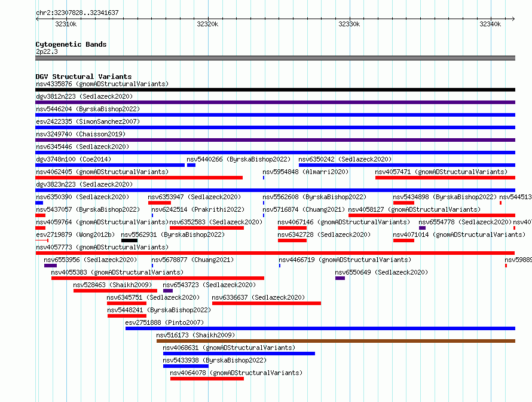The image size is (532, 402).
Task: Click nsv6554778 (Sedlazeck2020) label
Action: tap(465, 222)
